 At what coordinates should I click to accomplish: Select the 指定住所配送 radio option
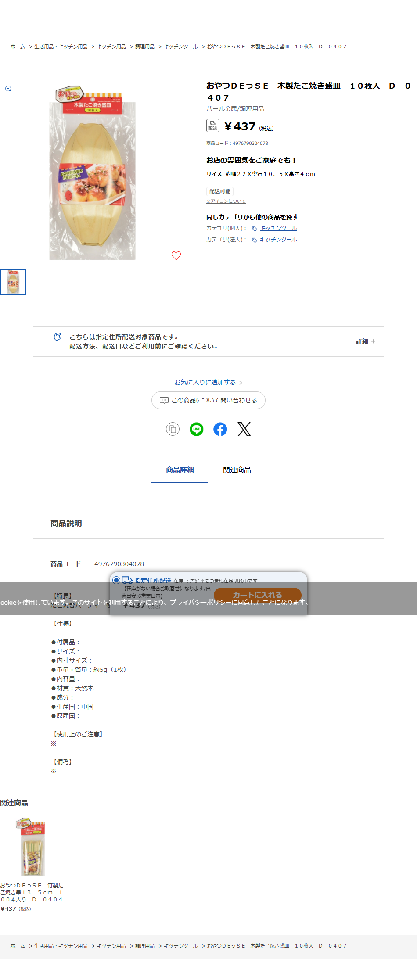click(116, 580)
